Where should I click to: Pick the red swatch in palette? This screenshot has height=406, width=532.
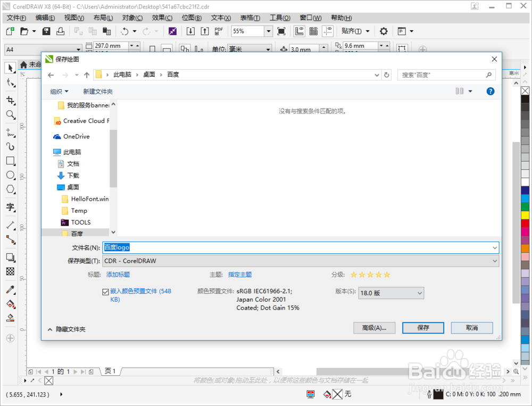point(525,223)
